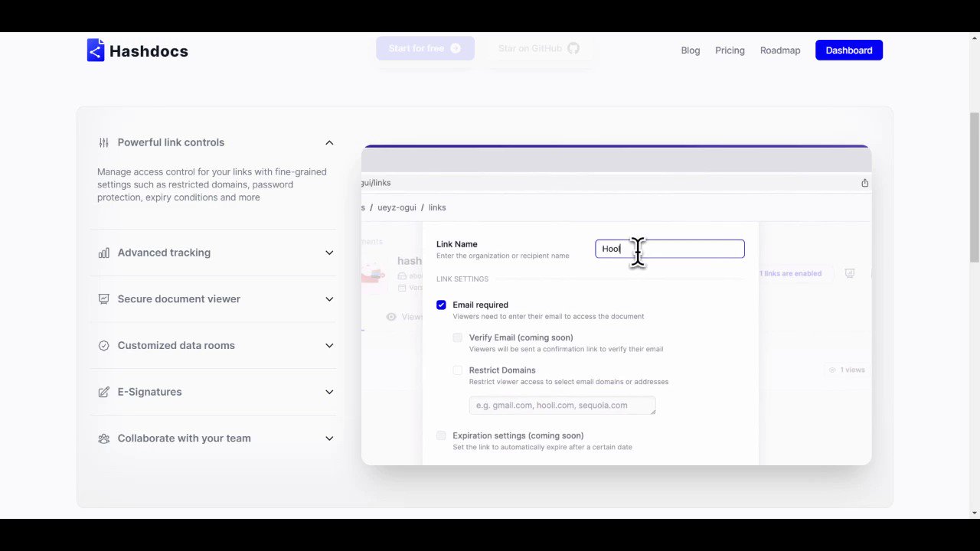
Task: Click the sliders icon beside Powerful link controls
Action: (x=104, y=142)
